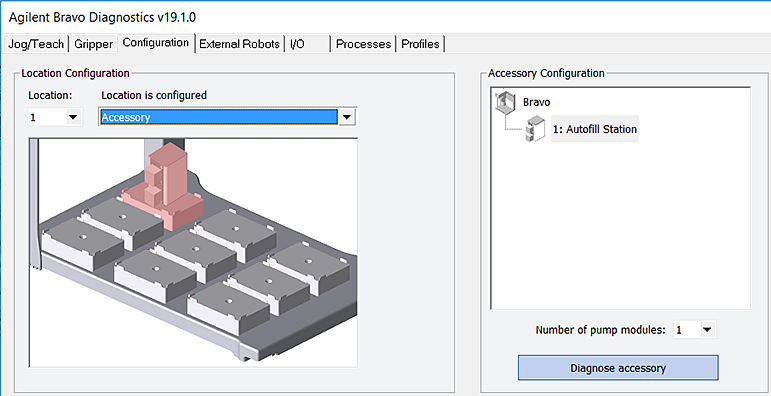Select the Bravo root tree node
The height and width of the screenshot is (396, 771).
(536, 102)
